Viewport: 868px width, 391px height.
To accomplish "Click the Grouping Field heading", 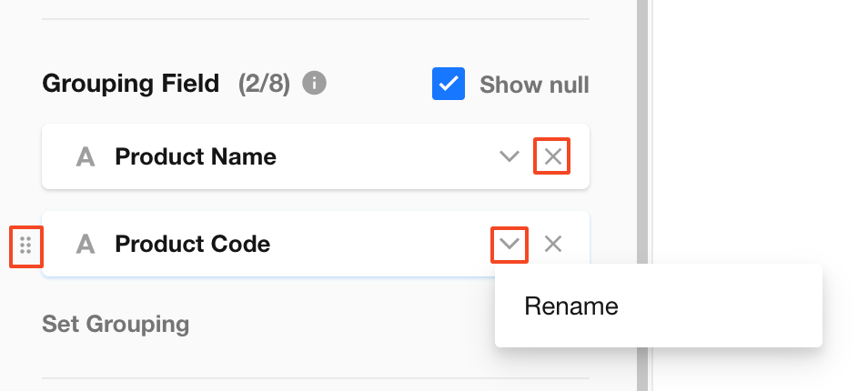I will click(x=131, y=84).
